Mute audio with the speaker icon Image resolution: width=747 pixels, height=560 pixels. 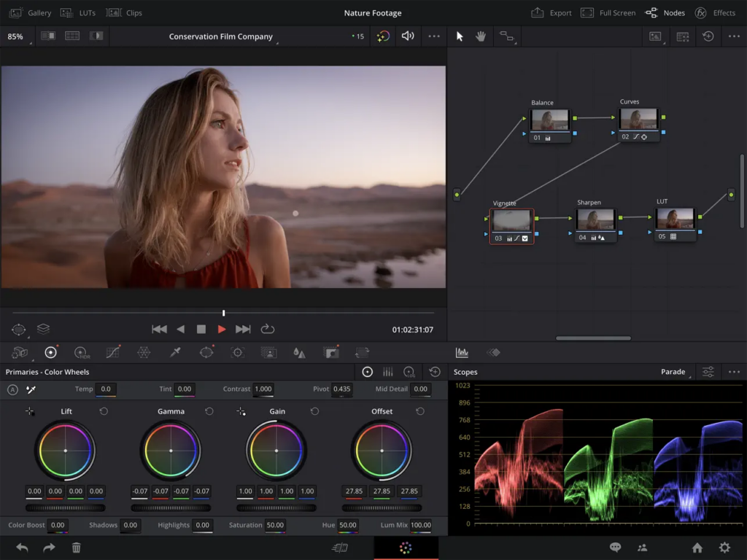[407, 36]
